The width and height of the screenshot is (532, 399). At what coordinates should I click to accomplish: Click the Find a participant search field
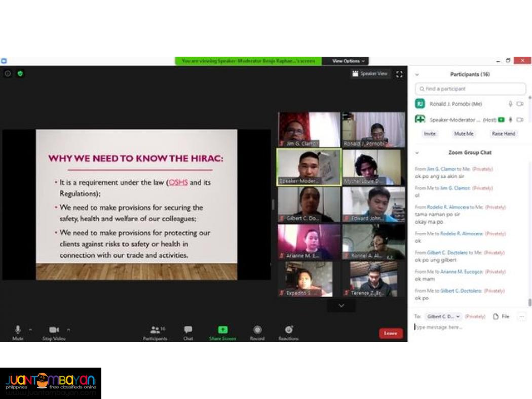tap(470, 89)
